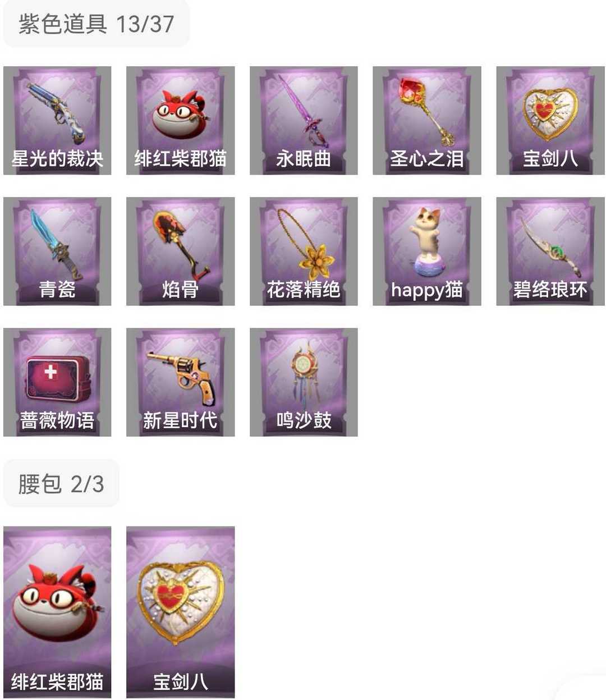Click the 腰包 2/3 category label
Screen dimensions: 606x700
(x=61, y=483)
